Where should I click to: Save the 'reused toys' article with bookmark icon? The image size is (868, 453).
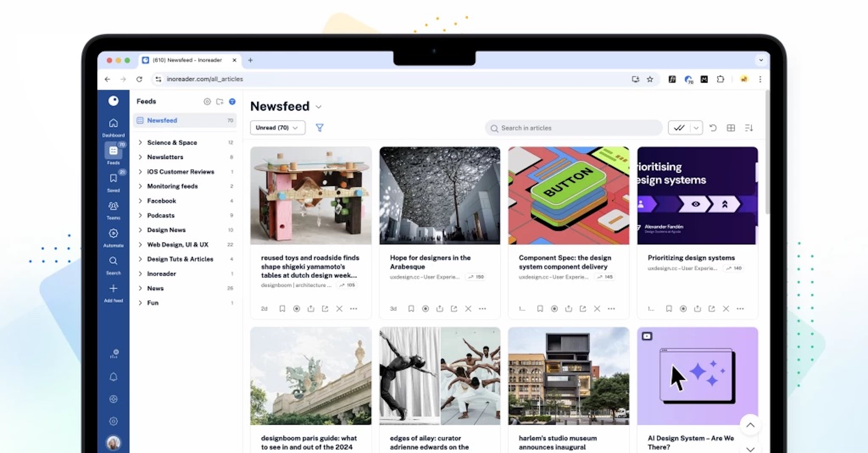pos(282,309)
